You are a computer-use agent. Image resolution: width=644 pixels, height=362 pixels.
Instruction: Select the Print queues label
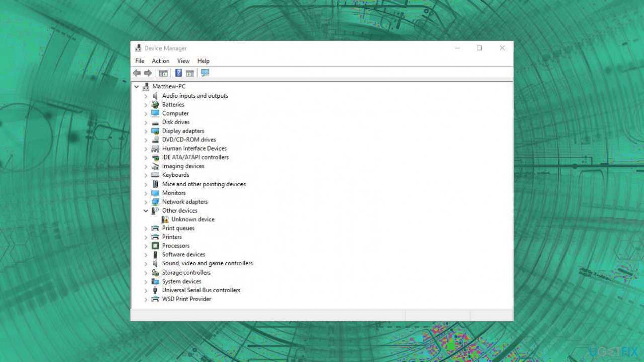pyautogui.click(x=178, y=228)
